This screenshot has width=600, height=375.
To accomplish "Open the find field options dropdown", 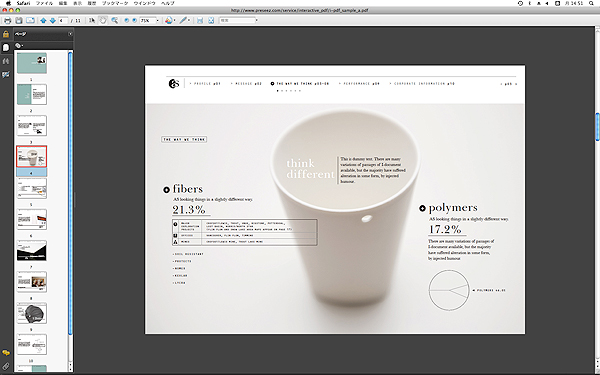I will (256, 20).
